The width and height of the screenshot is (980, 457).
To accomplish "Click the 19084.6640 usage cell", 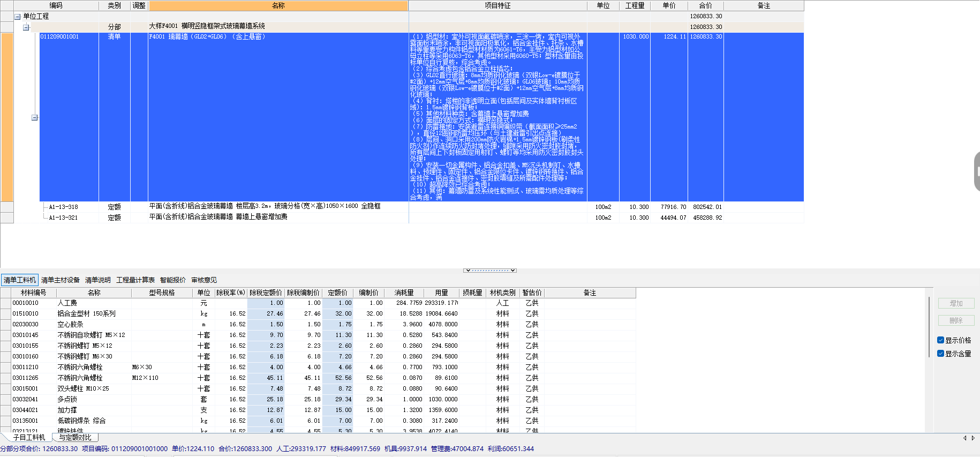I will tap(441, 314).
